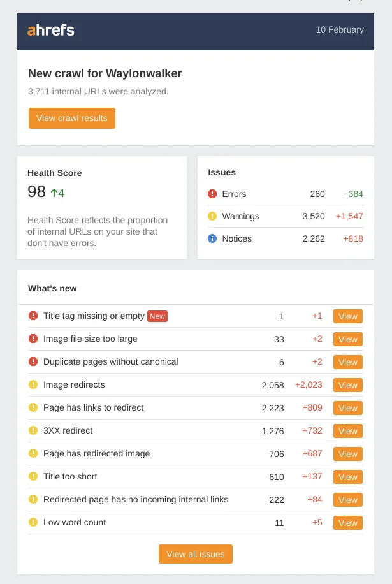The image size is (392, 584).
Task: Open View for 3XX redirect issue
Action: click(347, 431)
